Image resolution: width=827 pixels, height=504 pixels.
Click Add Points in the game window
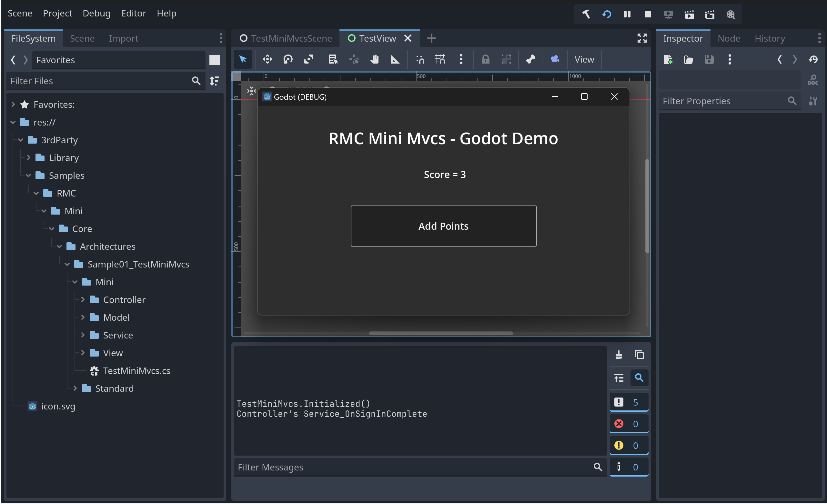tap(443, 226)
